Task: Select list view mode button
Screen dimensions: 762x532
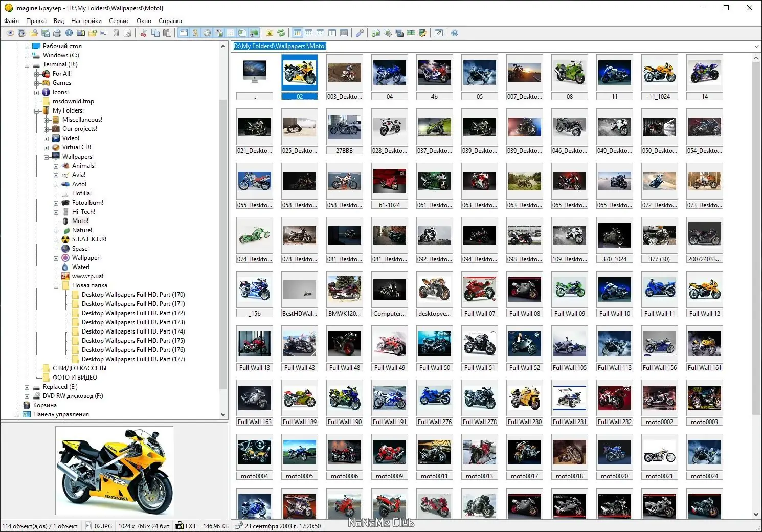Action: (x=332, y=33)
